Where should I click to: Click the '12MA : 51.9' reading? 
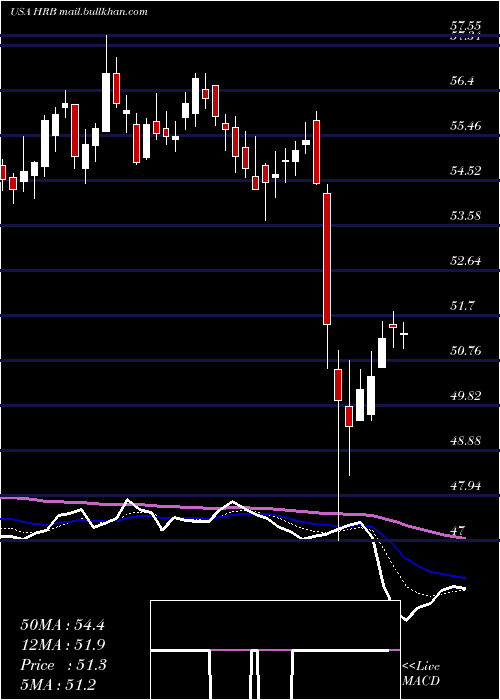point(62,645)
